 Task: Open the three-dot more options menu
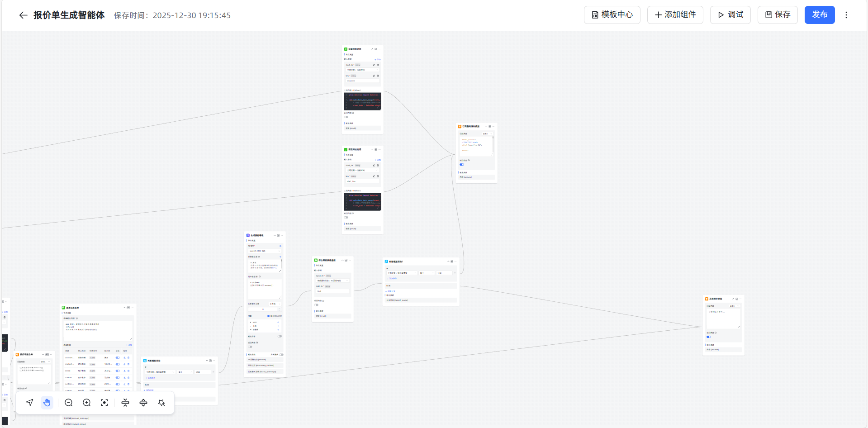846,15
